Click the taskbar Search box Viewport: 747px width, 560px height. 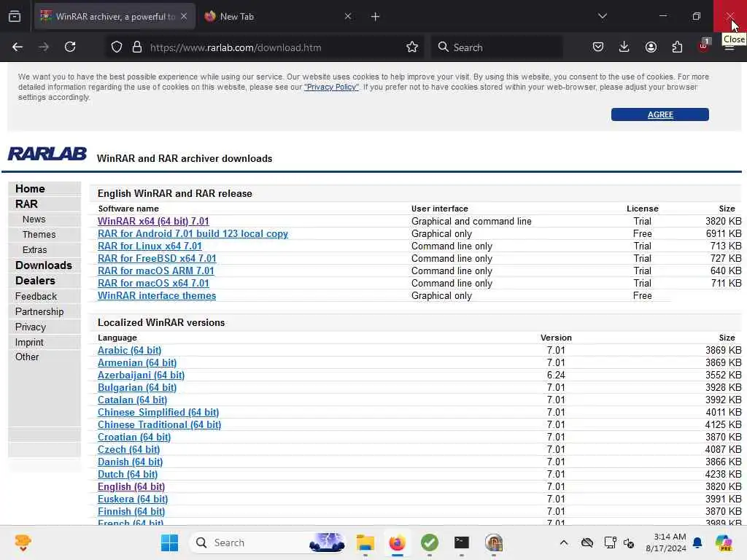click(x=268, y=542)
